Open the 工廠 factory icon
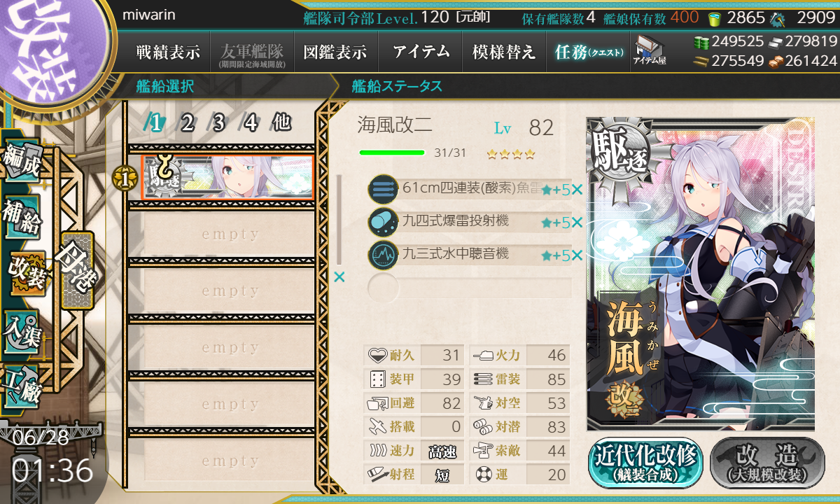 tap(22, 384)
